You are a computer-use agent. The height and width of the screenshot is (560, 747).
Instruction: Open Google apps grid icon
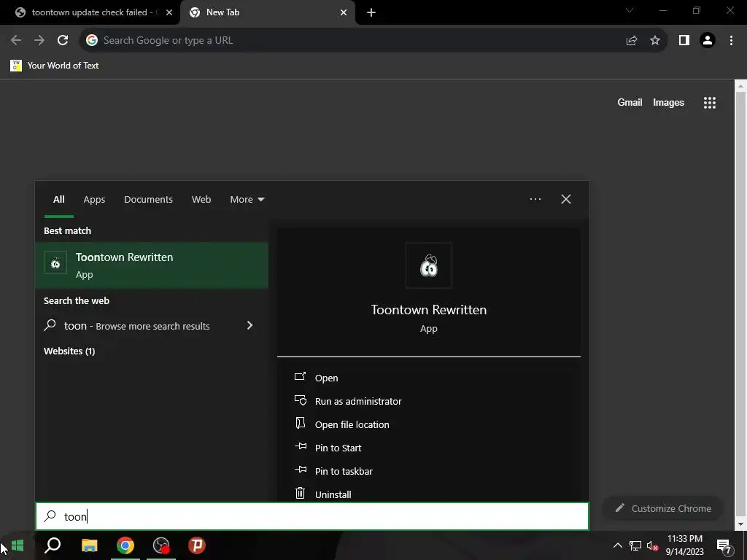709,102
